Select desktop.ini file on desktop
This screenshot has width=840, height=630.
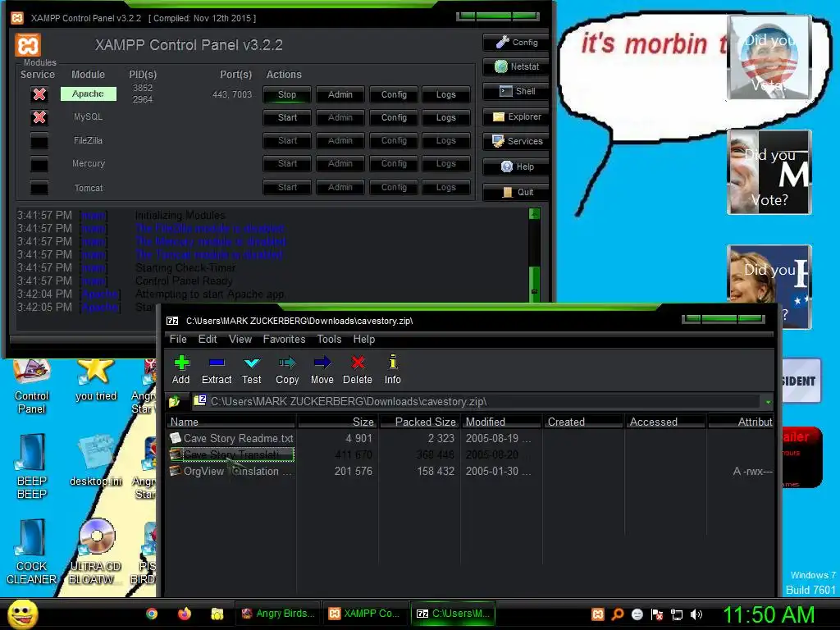95,461
